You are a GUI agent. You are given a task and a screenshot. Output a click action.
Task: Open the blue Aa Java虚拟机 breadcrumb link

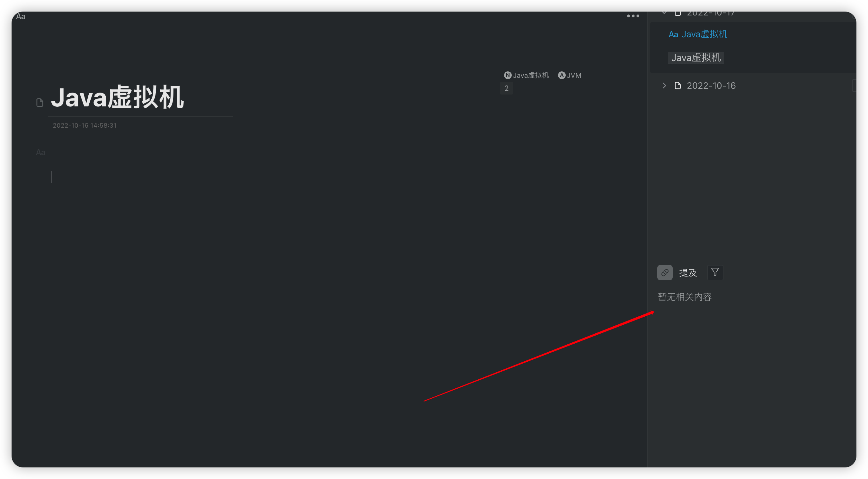pos(698,34)
